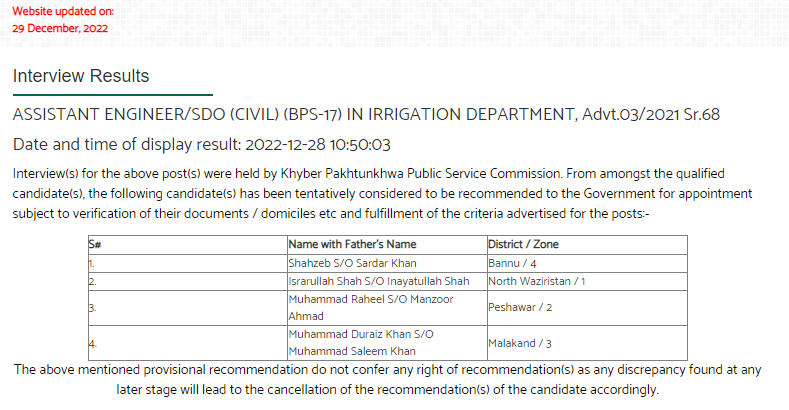Click the interview introduction paragraph
Viewport: 789px width, 410px height.
coord(382,194)
